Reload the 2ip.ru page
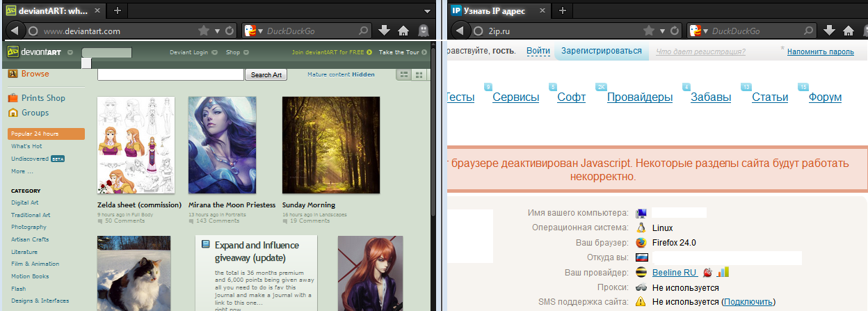868x311 pixels. click(x=675, y=31)
